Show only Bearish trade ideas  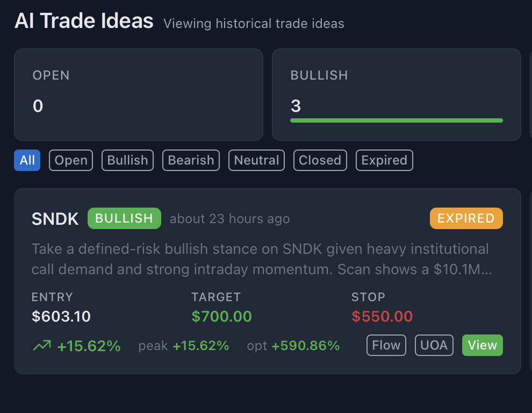(x=191, y=160)
